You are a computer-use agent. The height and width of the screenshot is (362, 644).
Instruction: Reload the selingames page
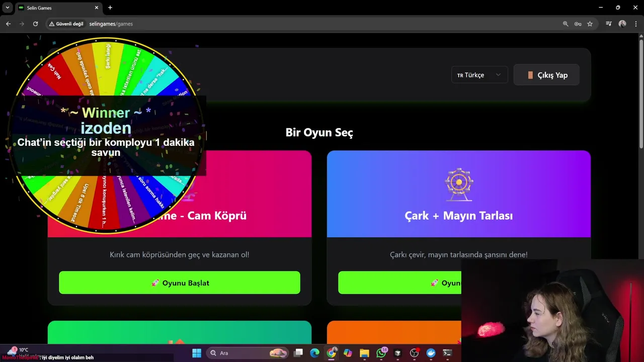35,24
